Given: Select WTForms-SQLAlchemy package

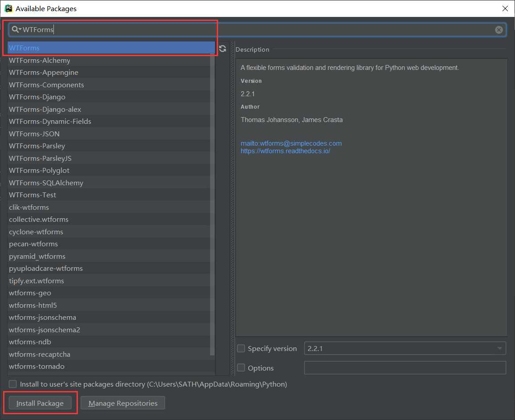Looking at the screenshot, I should pos(109,183).
